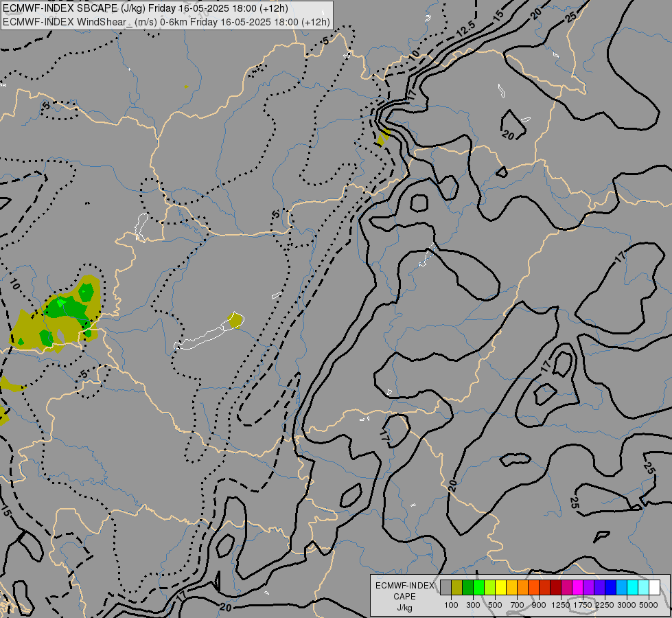Screen dimensions: 672x618
Task: Click the olive swatch in CAPE legend
Action: point(457,587)
